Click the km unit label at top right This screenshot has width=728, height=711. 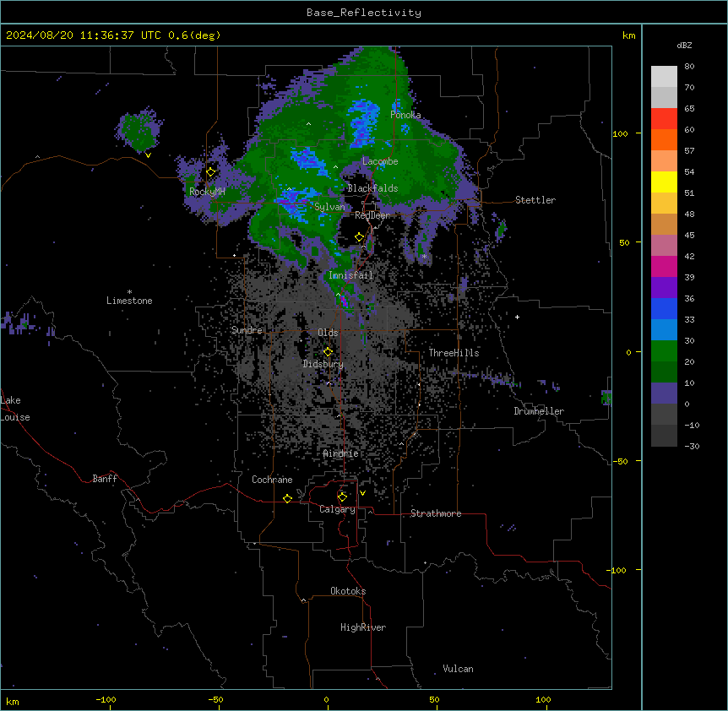pyautogui.click(x=628, y=35)
